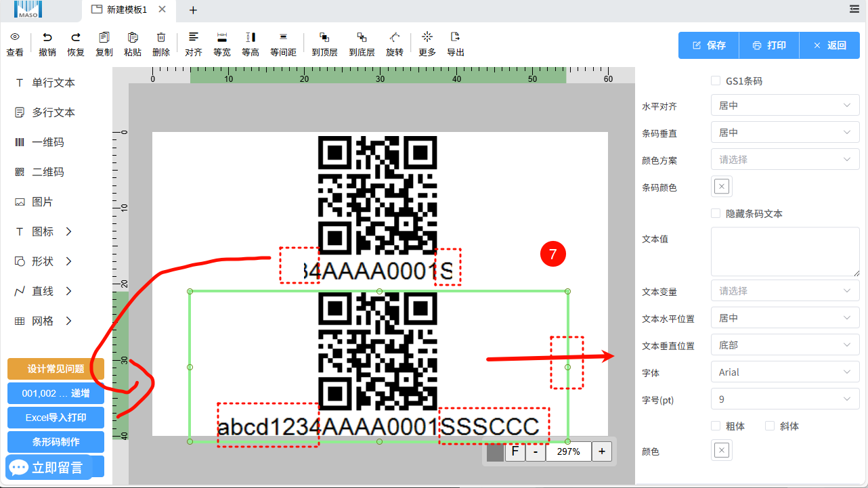Open the 字体 Arial dropdown
868x488 pixels.
(x=785, y=372)
